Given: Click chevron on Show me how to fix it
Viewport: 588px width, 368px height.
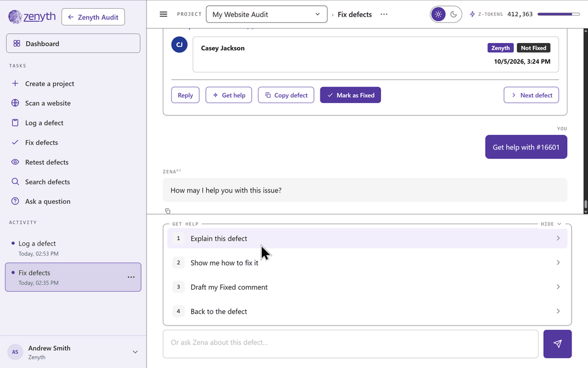Looking at the screenshot, I should (x=558, y=263).
